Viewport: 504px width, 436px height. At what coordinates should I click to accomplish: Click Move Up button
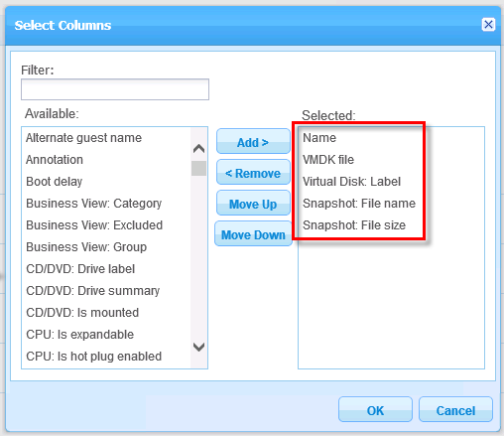[x=253, y=203]
